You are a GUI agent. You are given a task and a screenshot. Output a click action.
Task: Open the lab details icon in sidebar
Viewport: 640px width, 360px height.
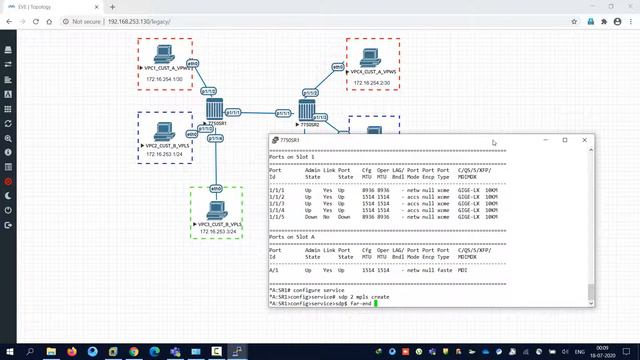tap(8, 167)
